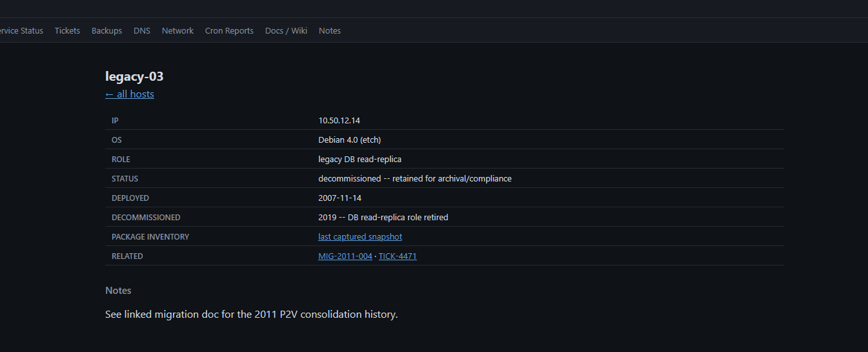Screen dimensions: 868x352
Task: Click the 'Notes' section heading
Action: tap(118, 291)
